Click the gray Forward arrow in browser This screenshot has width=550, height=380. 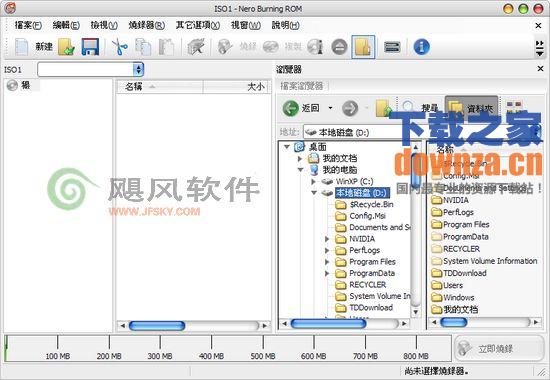coord(350,108)
